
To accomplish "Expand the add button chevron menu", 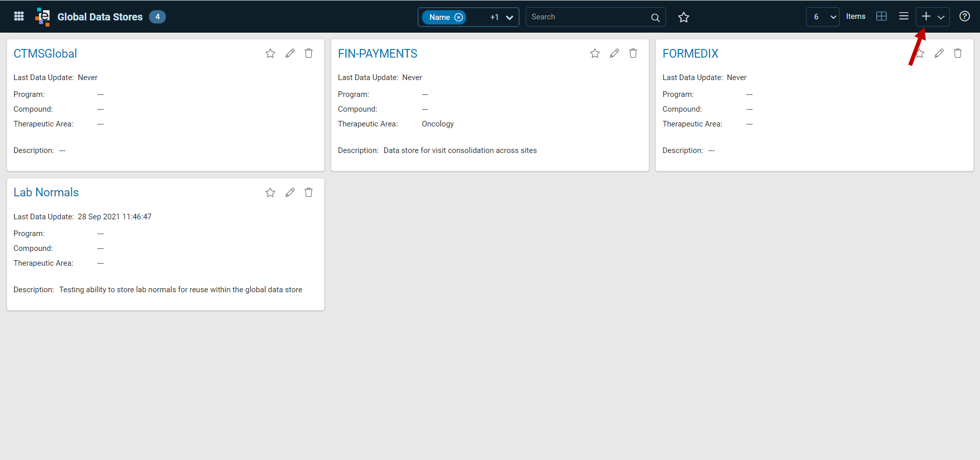I will point(941,17).
